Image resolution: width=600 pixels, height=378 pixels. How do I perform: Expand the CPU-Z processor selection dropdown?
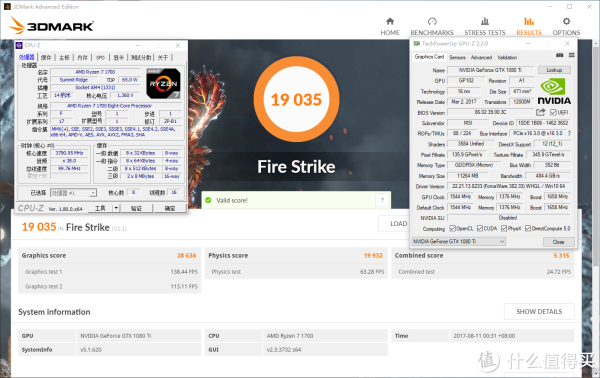click(73, 193)
